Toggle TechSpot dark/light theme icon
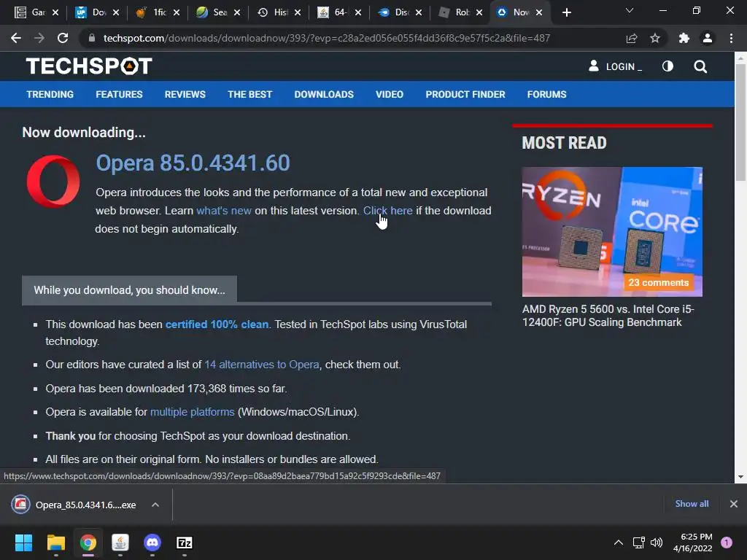This screenshot has height=560, width=747. click(667, 66)
